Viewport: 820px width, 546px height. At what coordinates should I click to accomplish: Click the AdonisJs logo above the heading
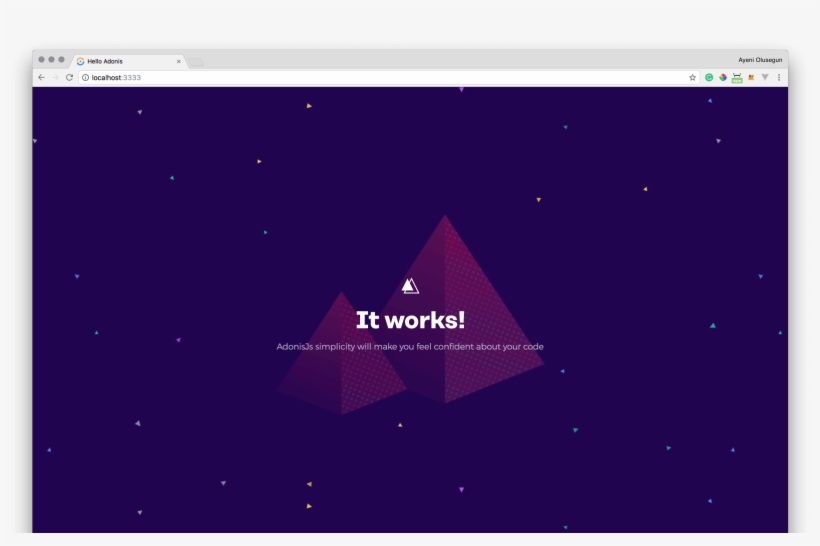click(x=411, y=286)
